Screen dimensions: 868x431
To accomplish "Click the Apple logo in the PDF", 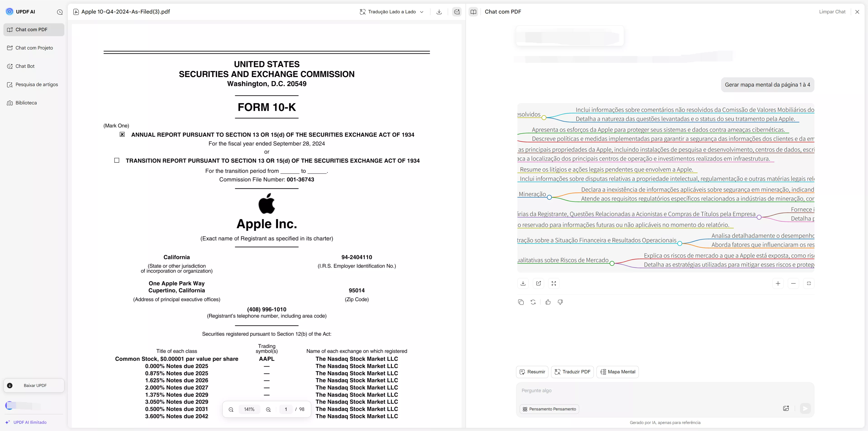I will (x=267, y=203).
